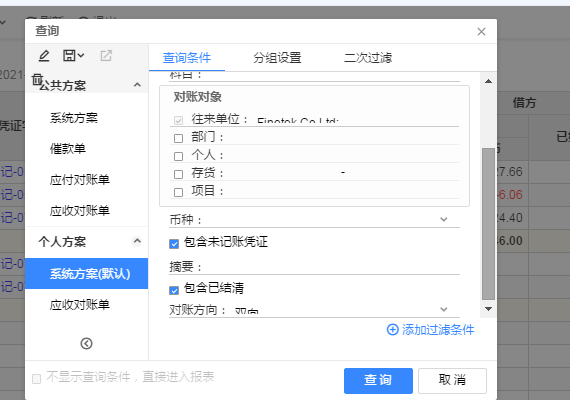Check 不显示查询条件 direct report option

point(36,379)
